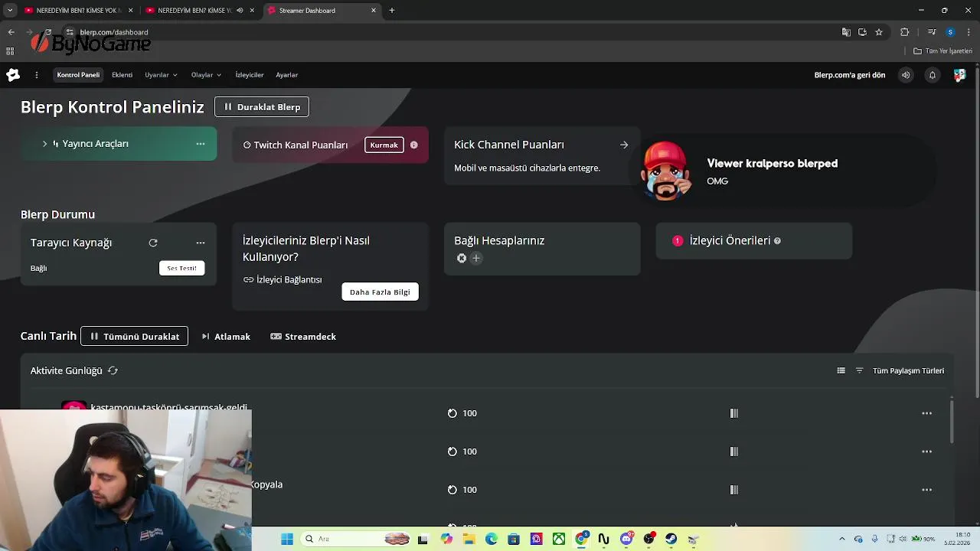Image resolution: width=980 pixels, height=551 pixels.
Task: Click the İzleyici Bağlantısı link icon
Action: click(248, 280)
